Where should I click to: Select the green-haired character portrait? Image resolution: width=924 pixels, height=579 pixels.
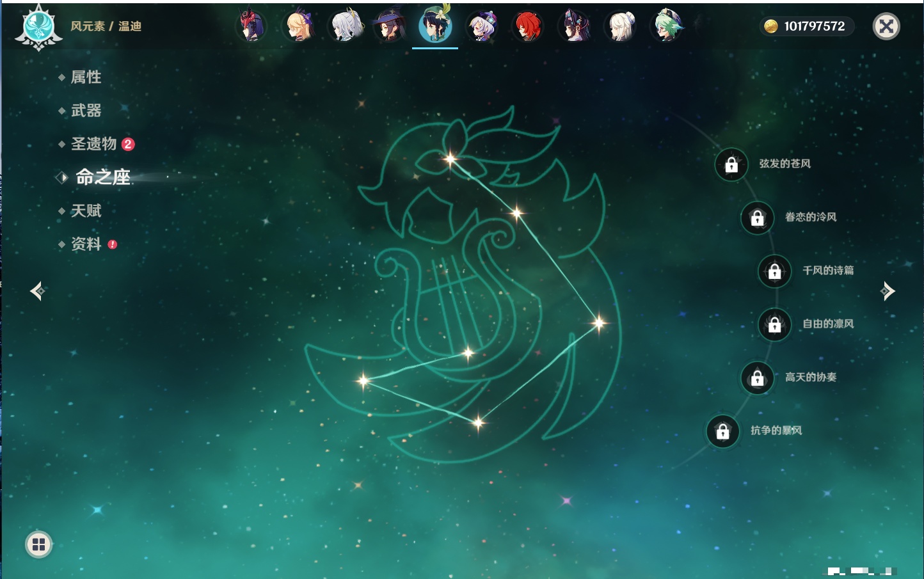(666, 26)
